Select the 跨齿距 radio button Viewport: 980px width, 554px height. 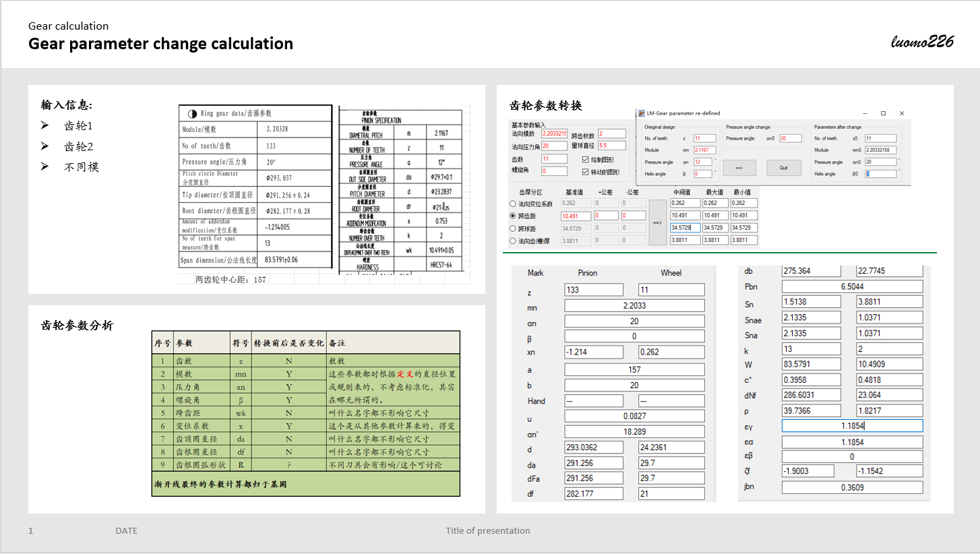click(513, 216)
